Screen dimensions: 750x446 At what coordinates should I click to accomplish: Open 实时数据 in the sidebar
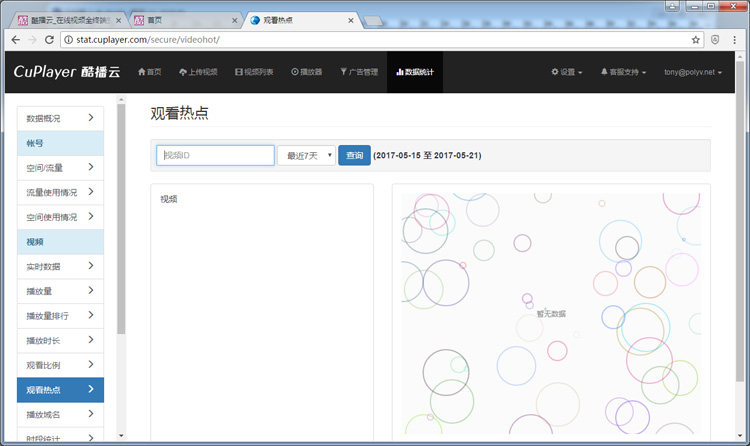pos(60,266)
